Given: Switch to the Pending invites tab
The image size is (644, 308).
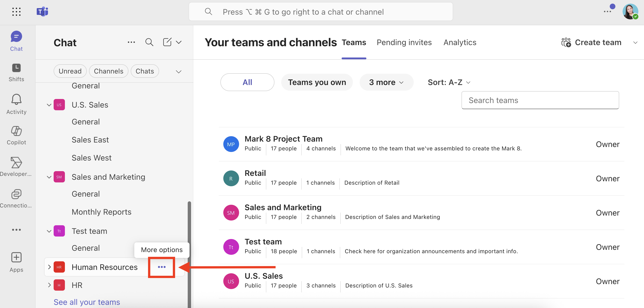Looking at the screenshot, I should tap(404, 42).
